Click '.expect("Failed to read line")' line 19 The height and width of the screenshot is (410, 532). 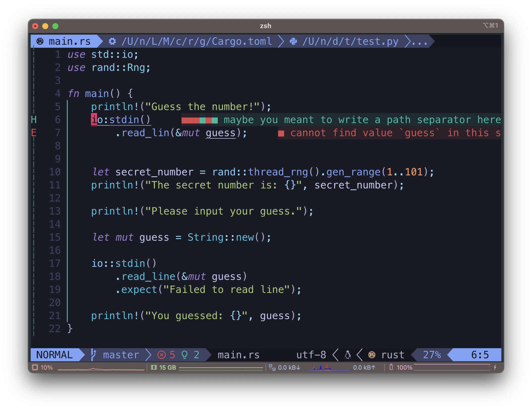click(x=208, y=289)
